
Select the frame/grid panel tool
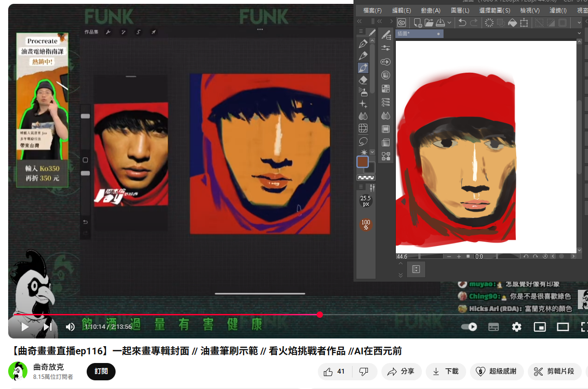click(x=363, y=129)
